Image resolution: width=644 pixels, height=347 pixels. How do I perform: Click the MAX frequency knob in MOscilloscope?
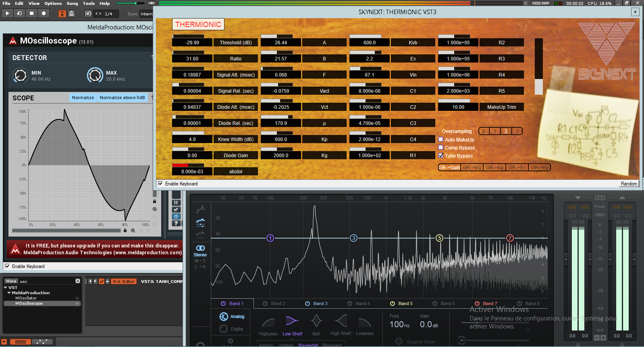coord(95,75)
